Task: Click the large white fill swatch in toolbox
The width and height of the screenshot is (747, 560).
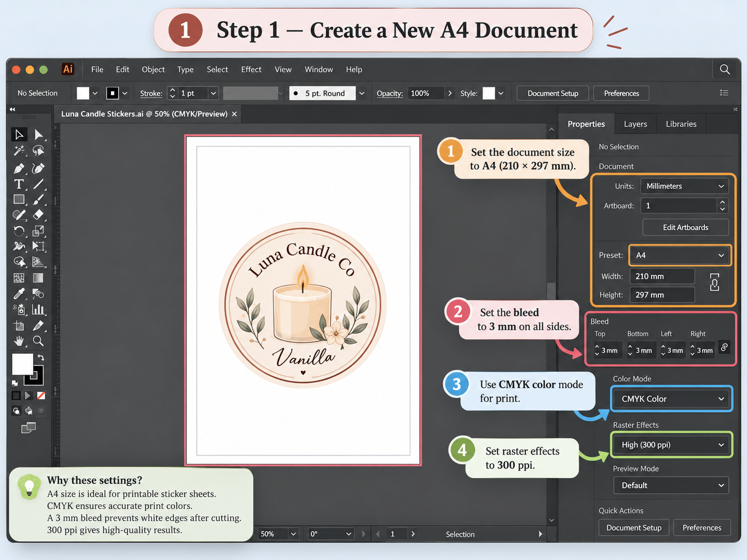Action: click(22, 364)
